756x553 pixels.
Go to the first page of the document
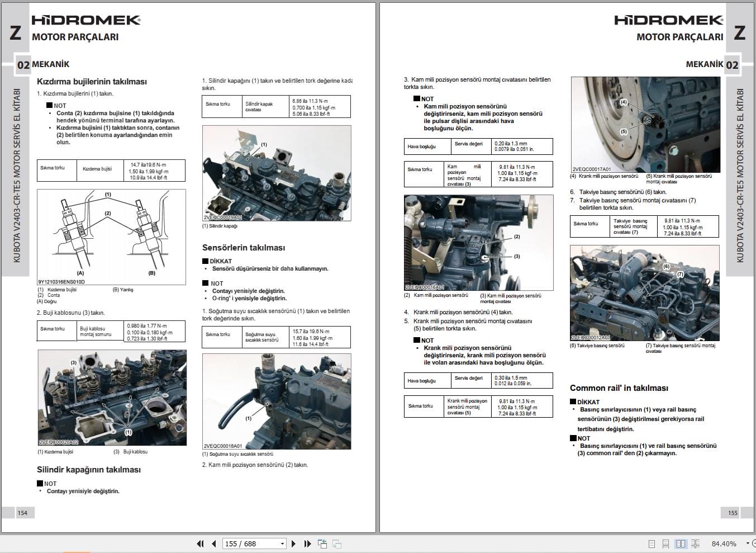point(200,543)
